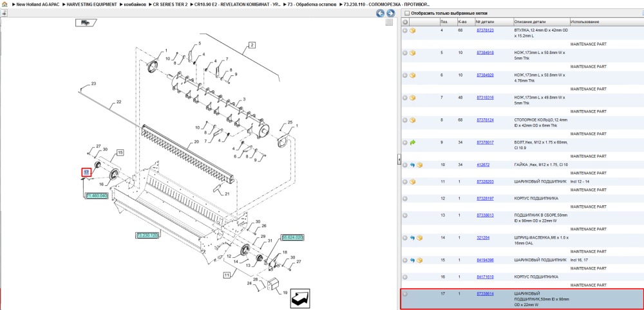Screen dimensions: 644x310
Task: Click the 'Поз.' column header
Action: tap(444, 22)
